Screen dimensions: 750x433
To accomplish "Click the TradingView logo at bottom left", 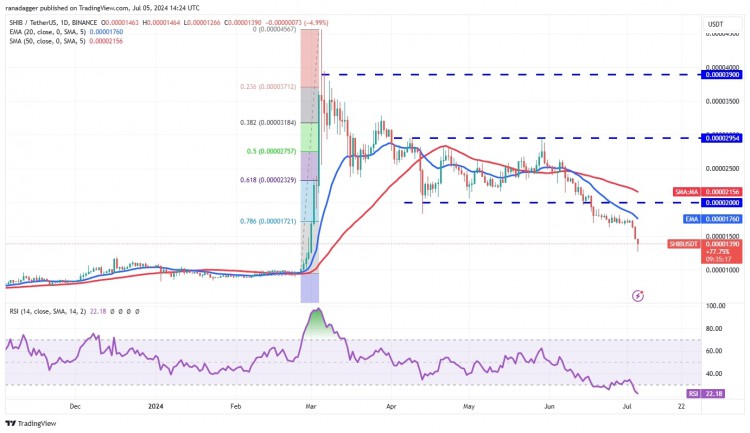I will pos(31,423).
